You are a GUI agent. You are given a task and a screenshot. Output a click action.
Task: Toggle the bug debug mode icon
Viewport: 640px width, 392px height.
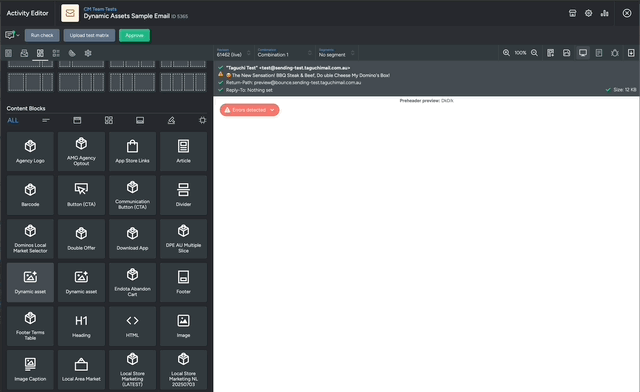(x=615, y=53)
